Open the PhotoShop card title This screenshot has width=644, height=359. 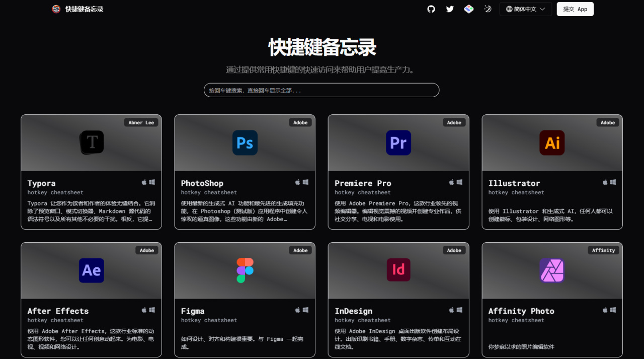pos(202,183)
